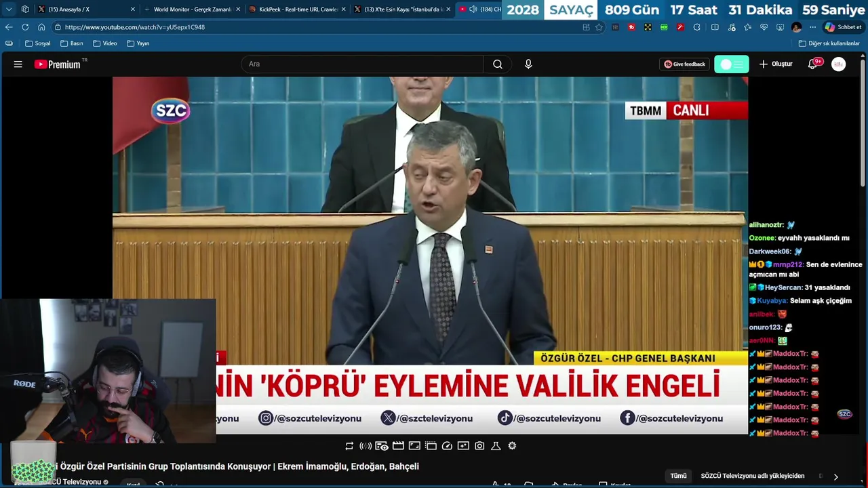Click the screenshot camera icon below the video

pyautogui.click(x=479, y=446)
